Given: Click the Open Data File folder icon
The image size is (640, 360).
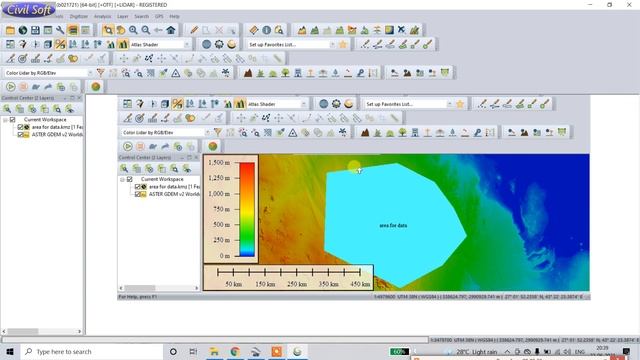Looking at the screenshot, I should pos(10,30).
